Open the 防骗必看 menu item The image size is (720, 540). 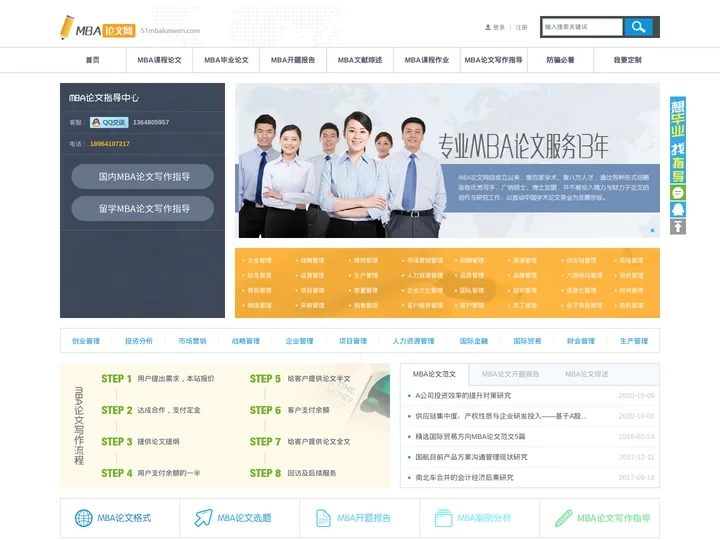[x=560, y=60]
